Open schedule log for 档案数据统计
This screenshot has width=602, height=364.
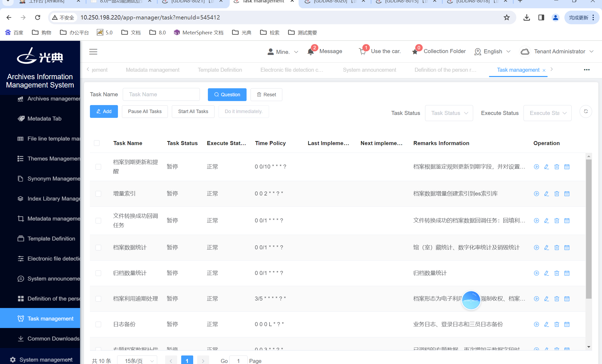coord(567,247)
